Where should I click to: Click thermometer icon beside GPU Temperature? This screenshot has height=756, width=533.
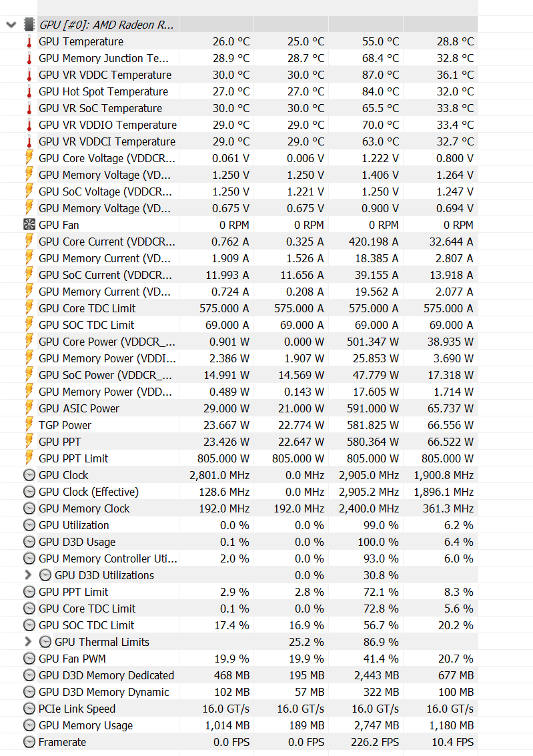coord(29,41)
